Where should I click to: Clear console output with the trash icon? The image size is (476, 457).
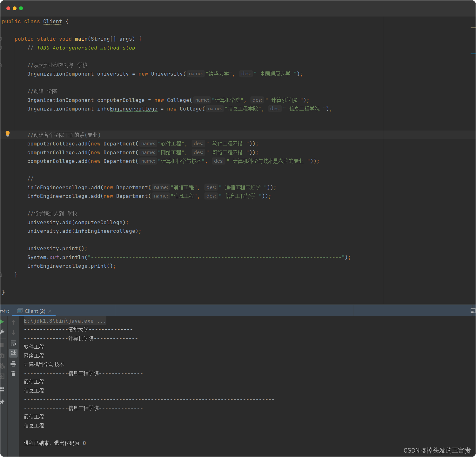point(13,373)
